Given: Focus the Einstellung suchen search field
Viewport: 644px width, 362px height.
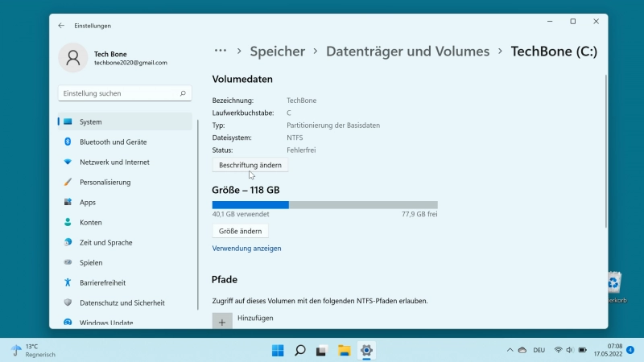Looking at the screenshot, I should pyautogui.click(x=125, y=93).
